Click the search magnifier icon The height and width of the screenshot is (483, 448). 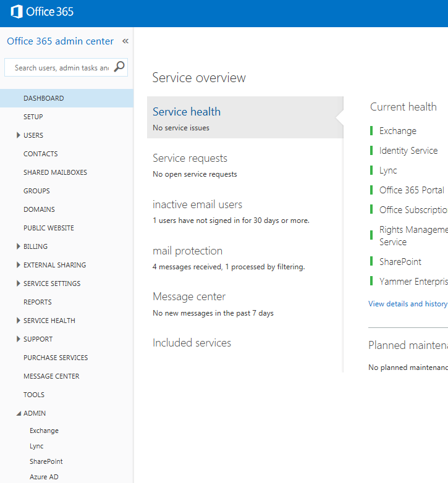coord(119,67)
